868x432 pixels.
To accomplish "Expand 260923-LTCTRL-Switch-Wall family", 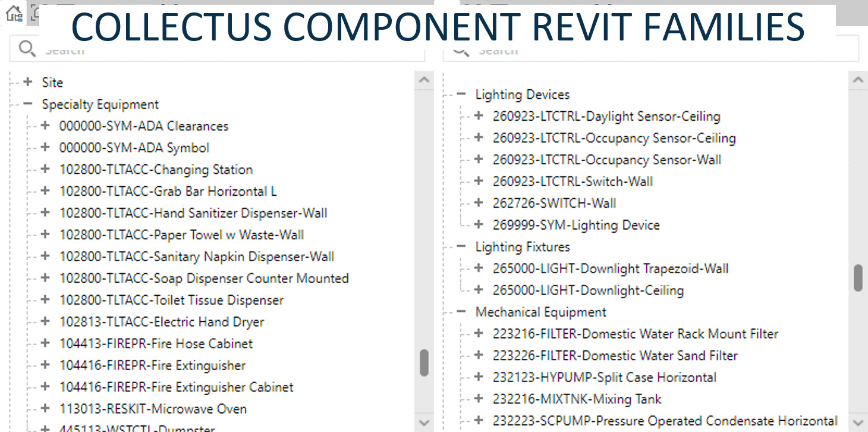I will (479, 181).
